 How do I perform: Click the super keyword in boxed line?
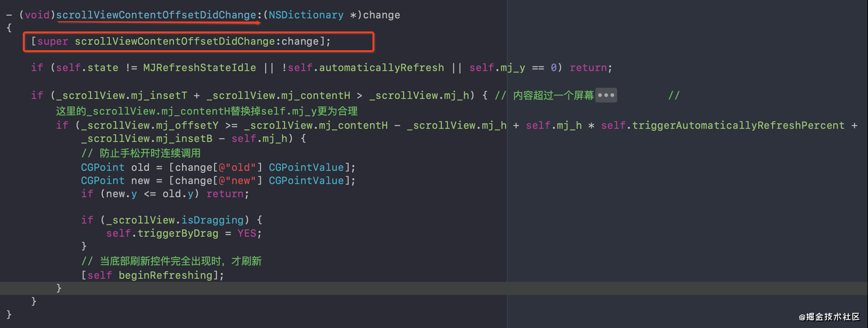coord(53,42)
